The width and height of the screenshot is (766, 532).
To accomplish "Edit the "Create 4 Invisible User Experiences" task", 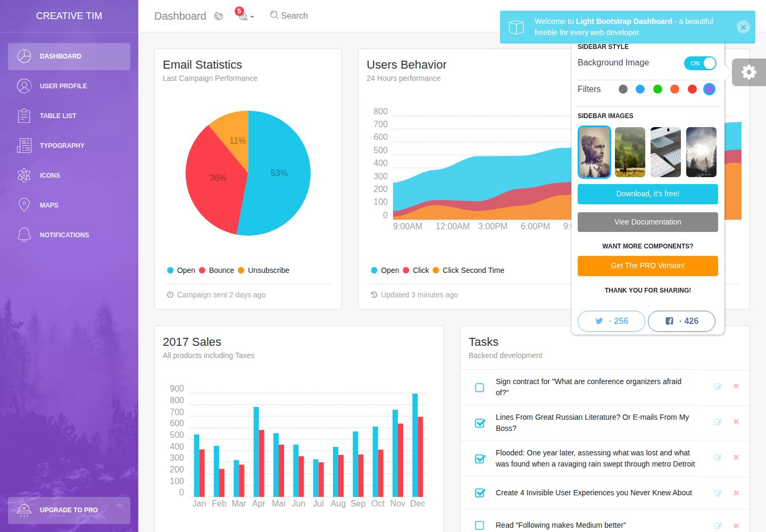I will pos(718,494).
